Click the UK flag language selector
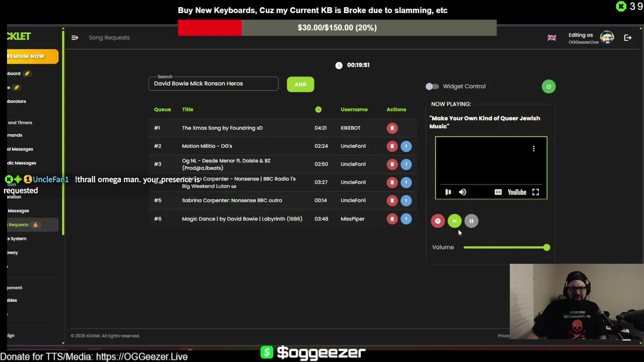Screen dimensions: 644x362 pyautogui.click(x=552, y=38)
